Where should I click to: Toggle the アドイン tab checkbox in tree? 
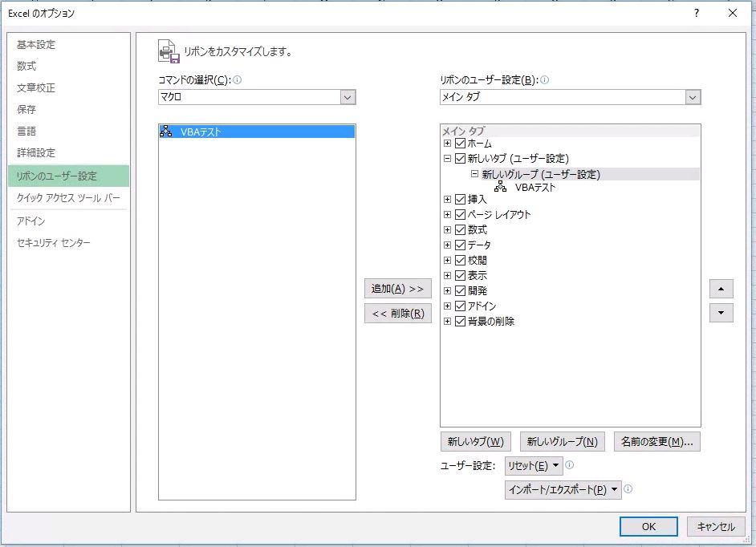[x=460, y=306]
